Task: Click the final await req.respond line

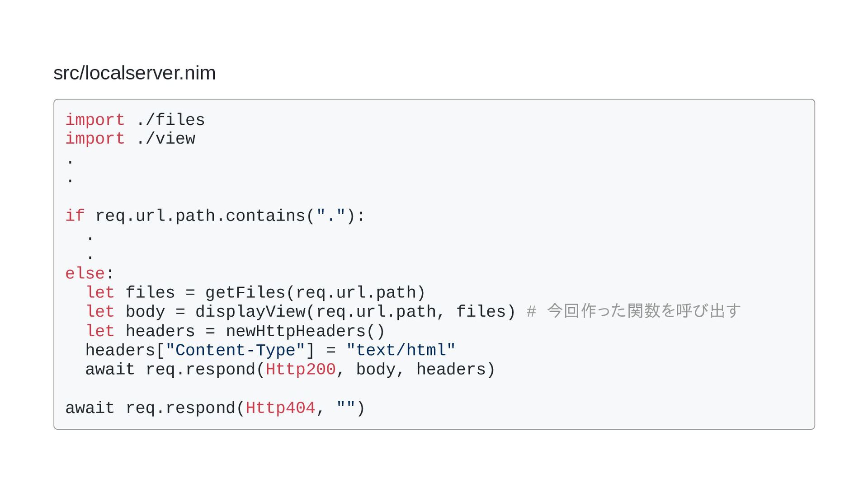Action: pos(215,408)
